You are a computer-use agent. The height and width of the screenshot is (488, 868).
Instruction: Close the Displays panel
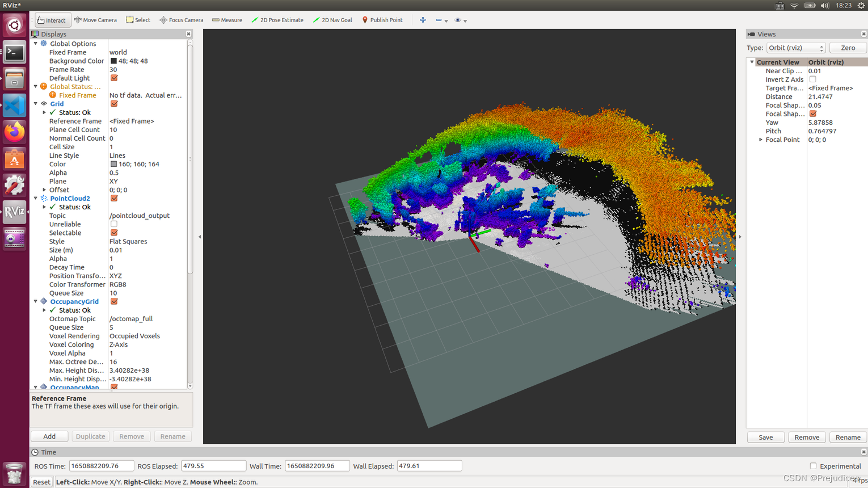[x=188, y=34]
